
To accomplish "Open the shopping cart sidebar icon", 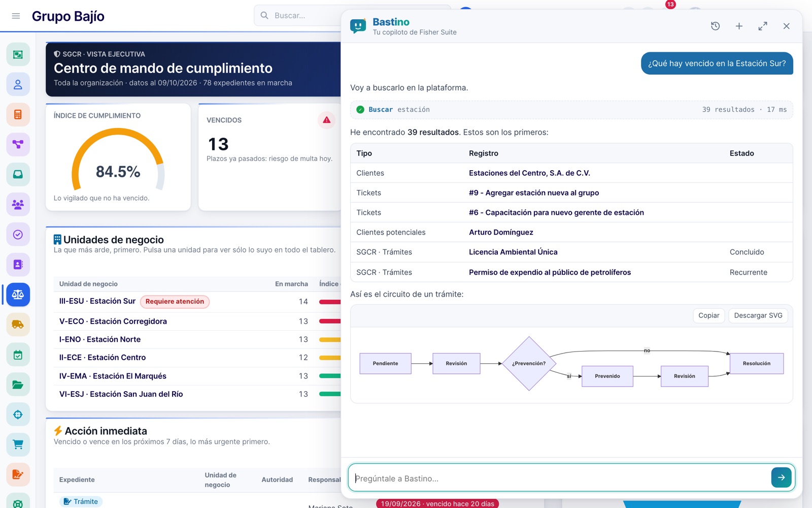I will click(18, 444).
